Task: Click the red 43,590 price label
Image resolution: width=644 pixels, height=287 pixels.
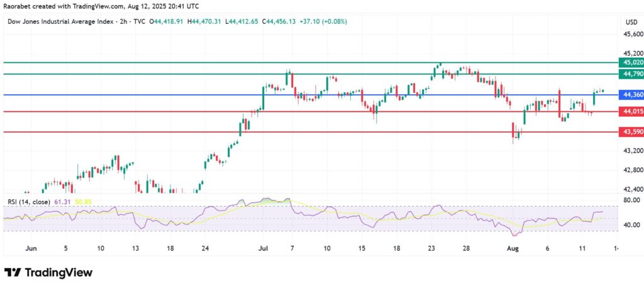Action: pyautogui.click(x=631, y=132)
